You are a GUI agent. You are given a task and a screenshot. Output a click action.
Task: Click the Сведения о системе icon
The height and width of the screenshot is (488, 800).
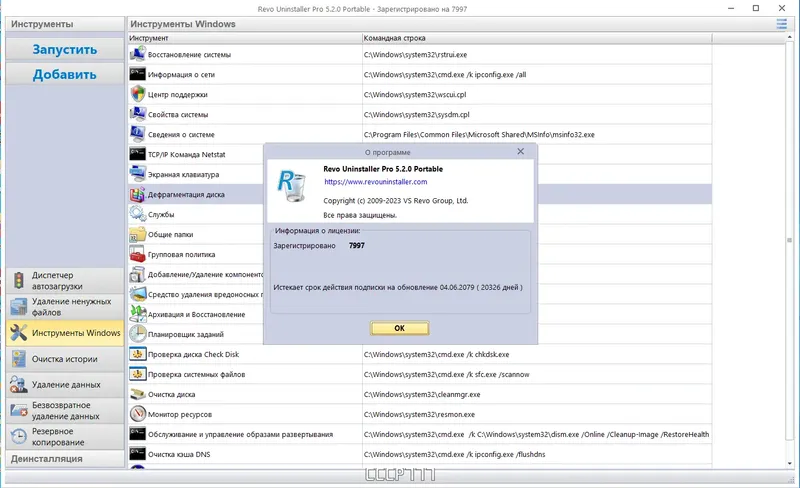[137, 134]
